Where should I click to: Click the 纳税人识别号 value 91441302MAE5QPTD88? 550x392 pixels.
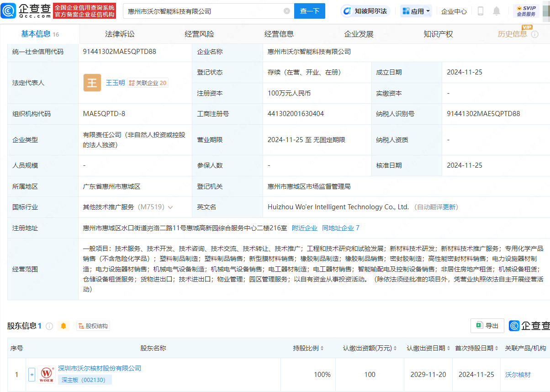(x=483, y=114)
